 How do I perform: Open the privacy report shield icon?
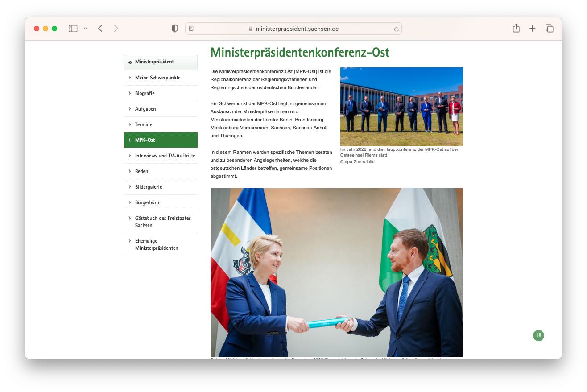(175, 29)
